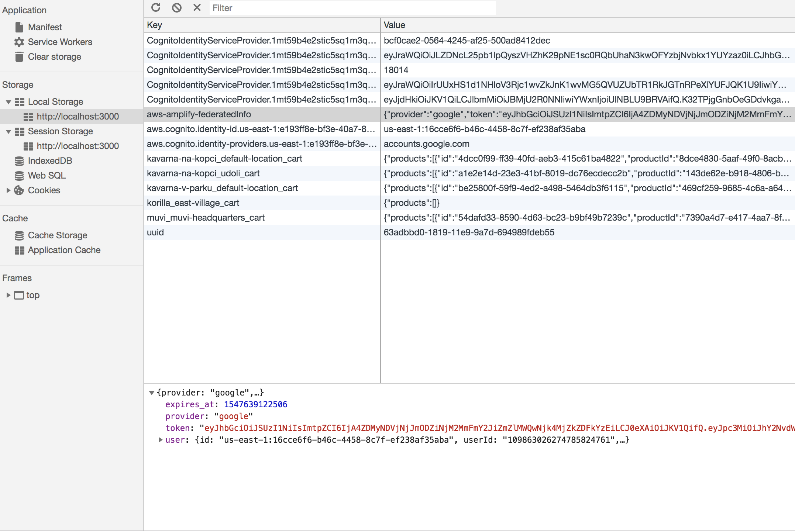
Task: Select the uuid key row
Action: (x=155, y=232)
